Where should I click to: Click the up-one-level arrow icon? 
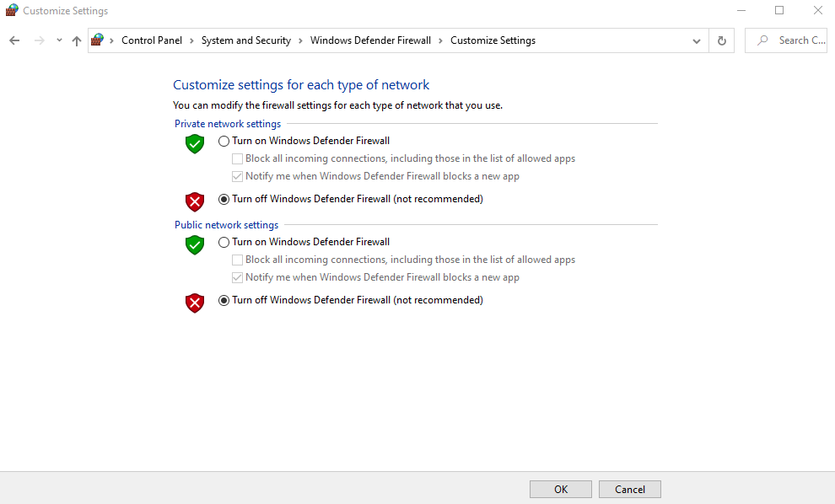[77, 40]
